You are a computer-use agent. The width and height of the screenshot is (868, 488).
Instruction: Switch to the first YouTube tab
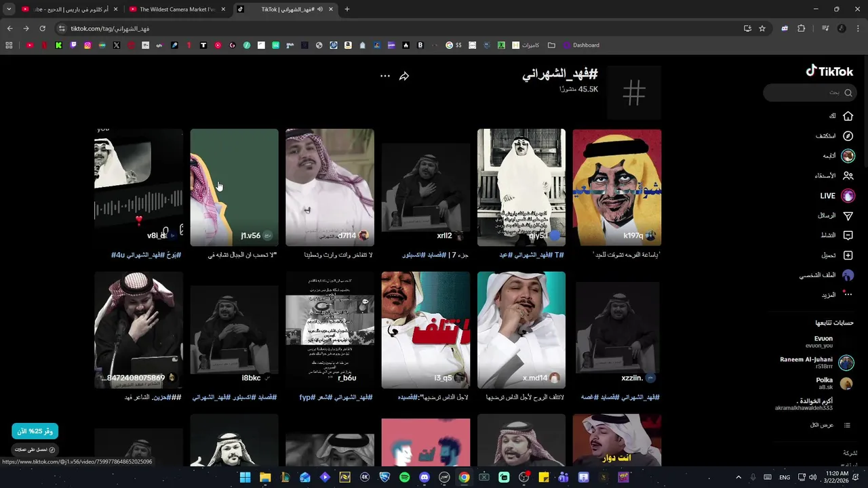(x=70, y=9)
